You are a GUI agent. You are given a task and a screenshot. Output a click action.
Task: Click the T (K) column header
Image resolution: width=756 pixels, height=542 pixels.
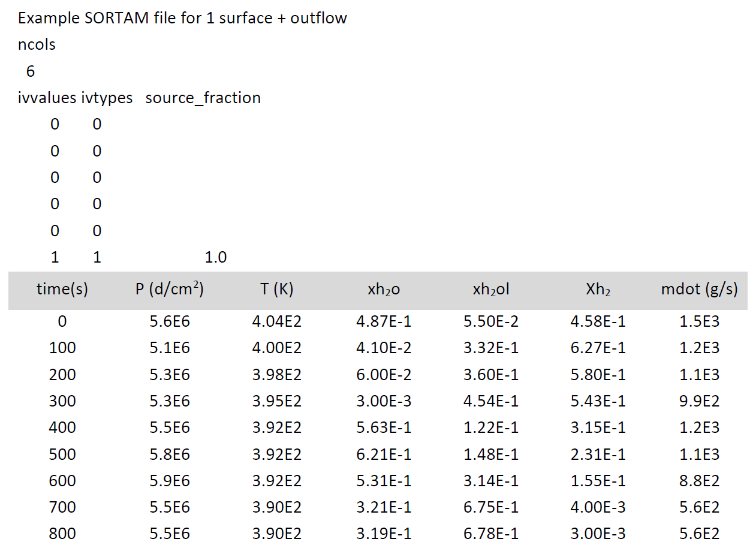pos(276,290)
